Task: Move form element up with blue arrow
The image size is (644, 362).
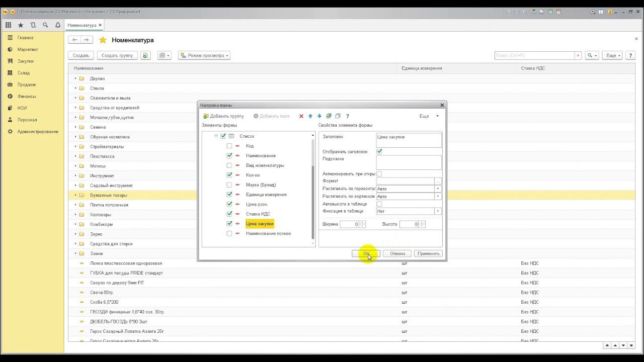Action: (x=310, y=116)
